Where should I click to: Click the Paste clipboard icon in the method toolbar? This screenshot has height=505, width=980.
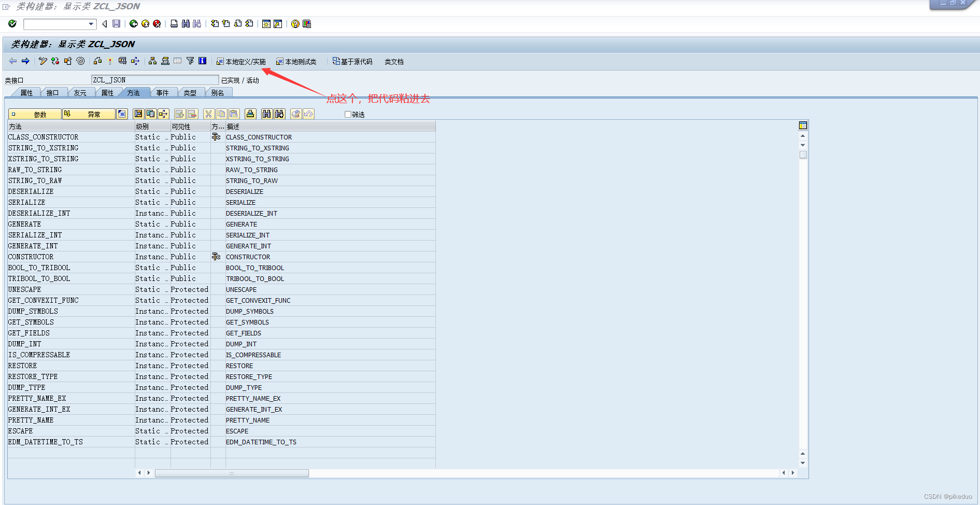pyautogui.click(x=234, y=114)
